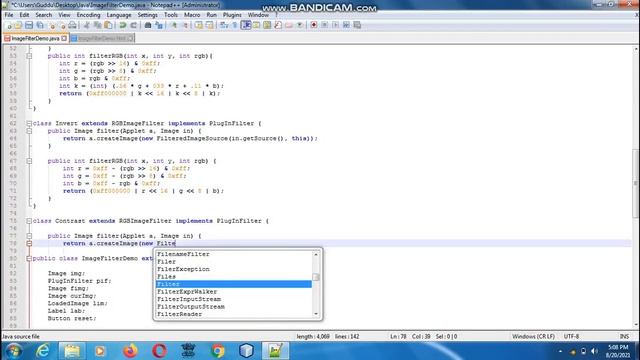
Task: Collapse the Invert class fold at line 62
Action: point(29,123)
